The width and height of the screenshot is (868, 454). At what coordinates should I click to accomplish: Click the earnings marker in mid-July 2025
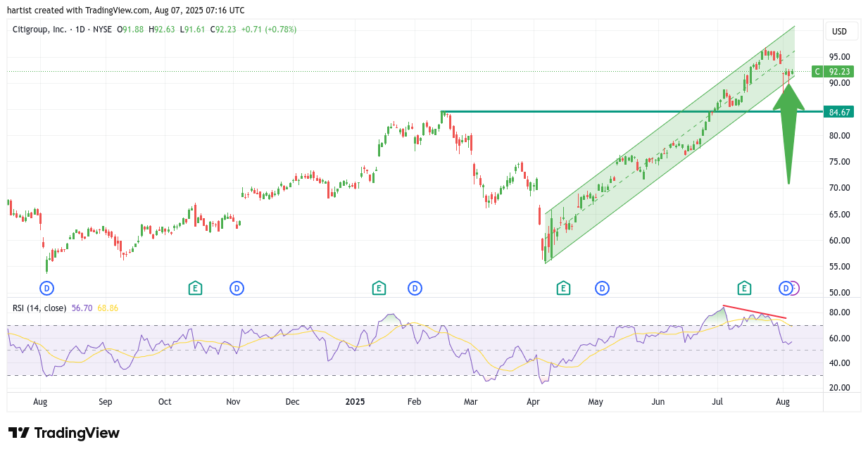point(744,288)
